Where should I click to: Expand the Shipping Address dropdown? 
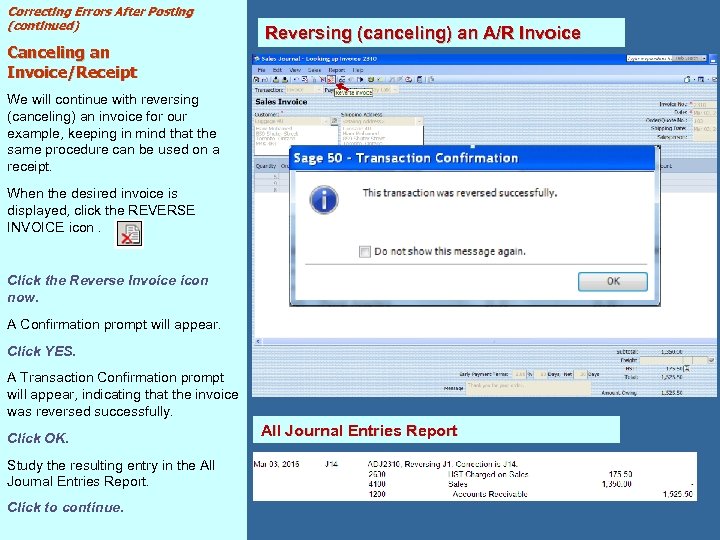(x=419, y=121)
